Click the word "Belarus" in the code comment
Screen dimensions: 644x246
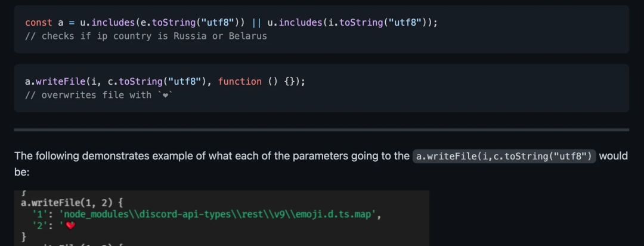pyautogui.click(x=247, y=36)
